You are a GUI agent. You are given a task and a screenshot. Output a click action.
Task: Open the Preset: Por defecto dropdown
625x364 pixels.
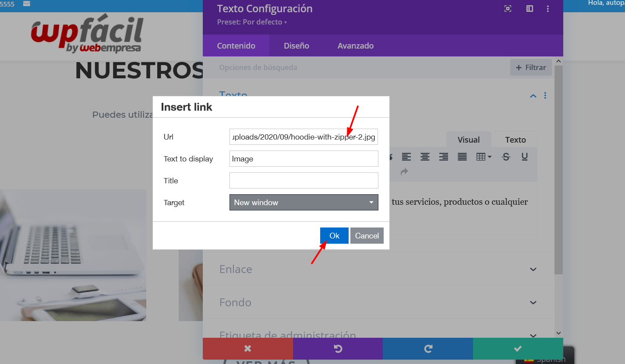252,22
